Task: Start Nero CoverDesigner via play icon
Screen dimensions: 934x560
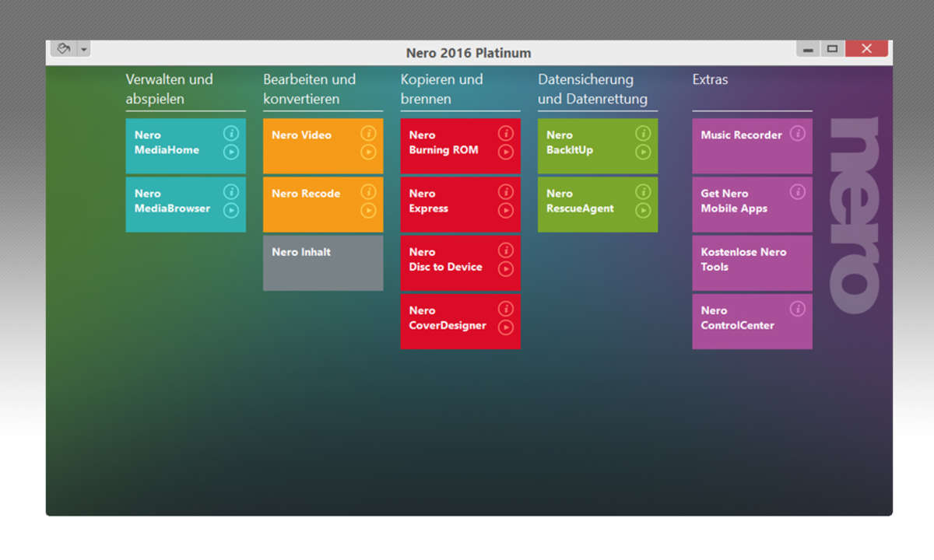Action: click(506, 327)
